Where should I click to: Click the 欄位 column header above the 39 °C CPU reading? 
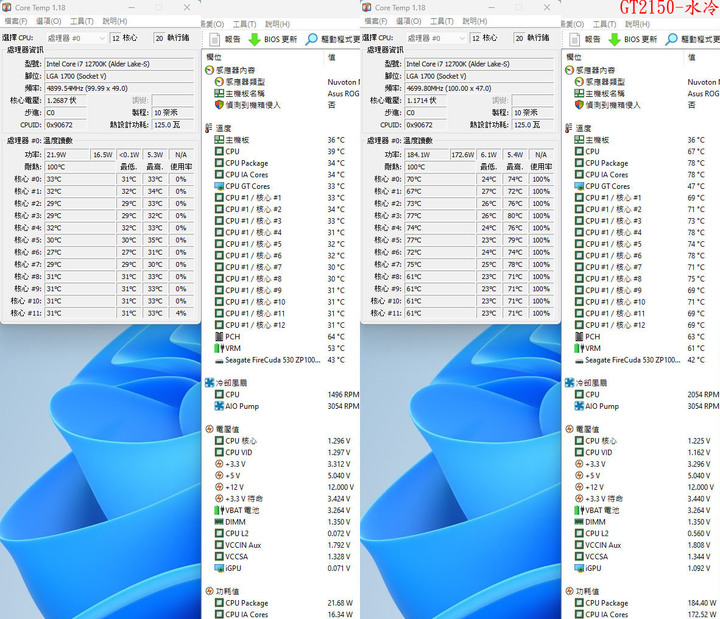coord(214,57)
